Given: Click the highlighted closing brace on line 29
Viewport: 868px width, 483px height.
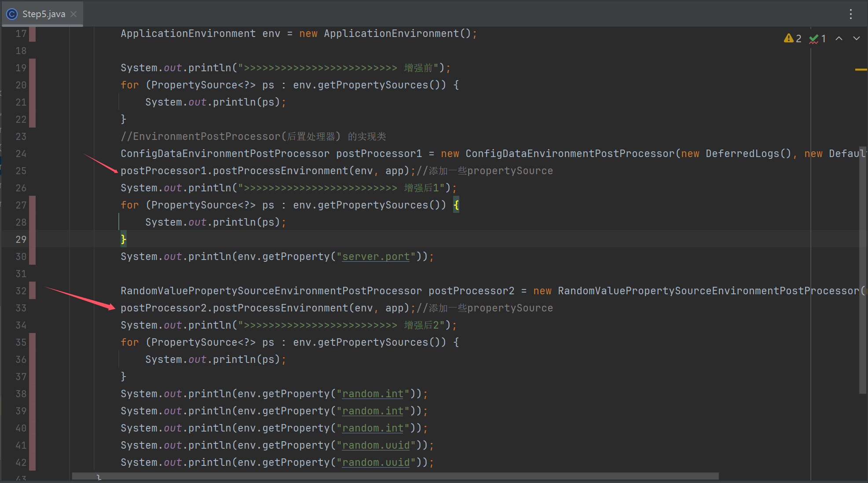Looking at the screenshot, I should pos(124,239).
